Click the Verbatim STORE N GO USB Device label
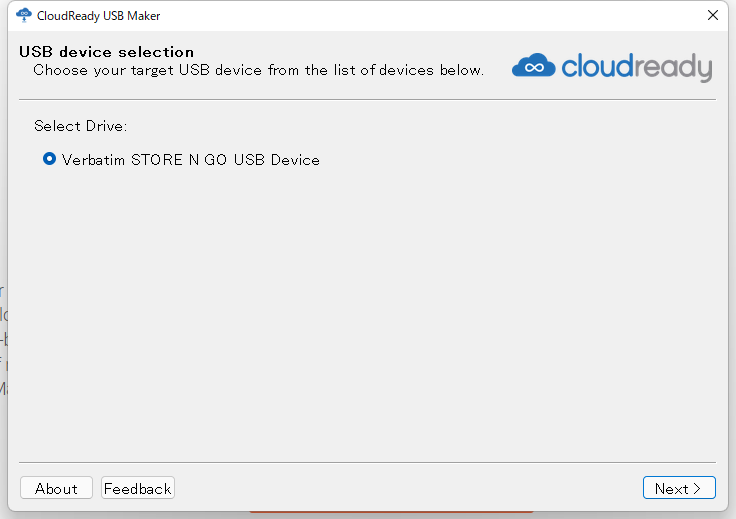 [x=190, y=160]
